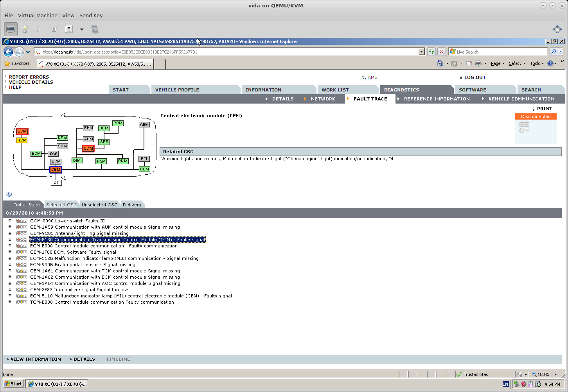The height and width of the screenshot is (392, 568).
Task: Select the TCM module in network diagram
Action: tap(22, 140)
